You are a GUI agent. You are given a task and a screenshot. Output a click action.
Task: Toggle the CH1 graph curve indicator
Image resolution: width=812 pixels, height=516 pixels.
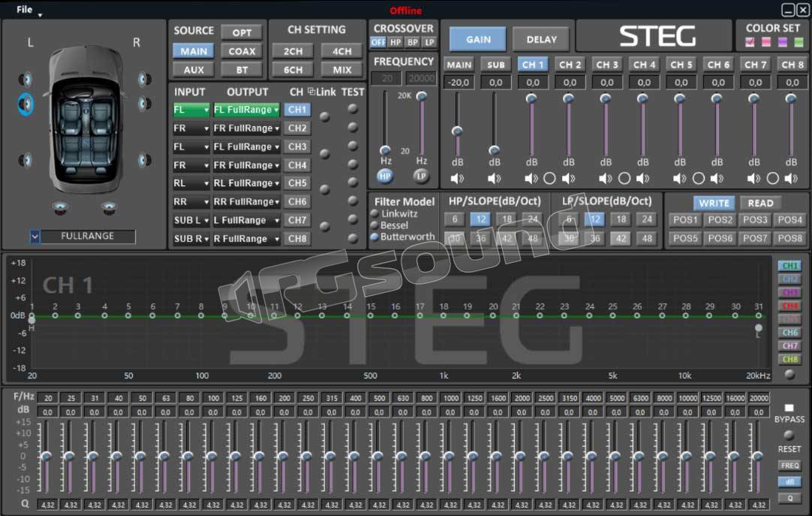pos(789,266)
